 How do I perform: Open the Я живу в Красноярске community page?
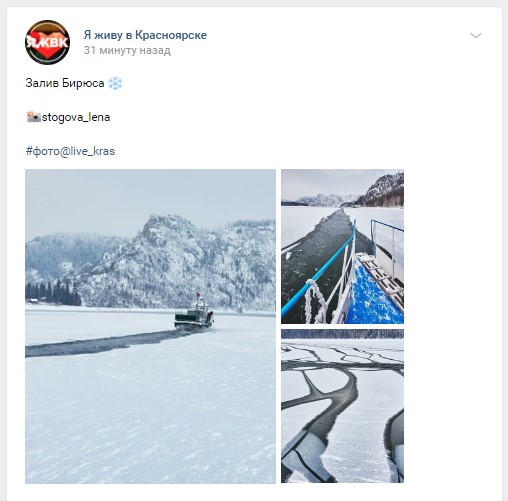click(145, 35)
